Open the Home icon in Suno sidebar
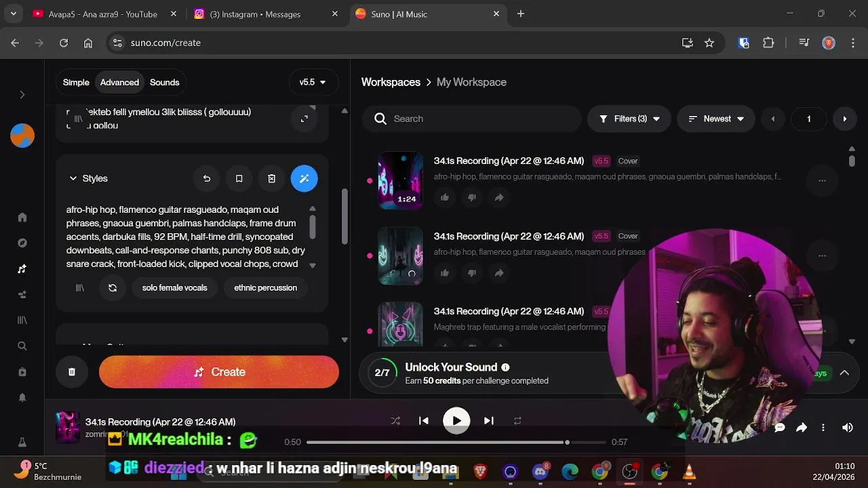868x488 pixels. pyautogui.click(x=22, y=218)
